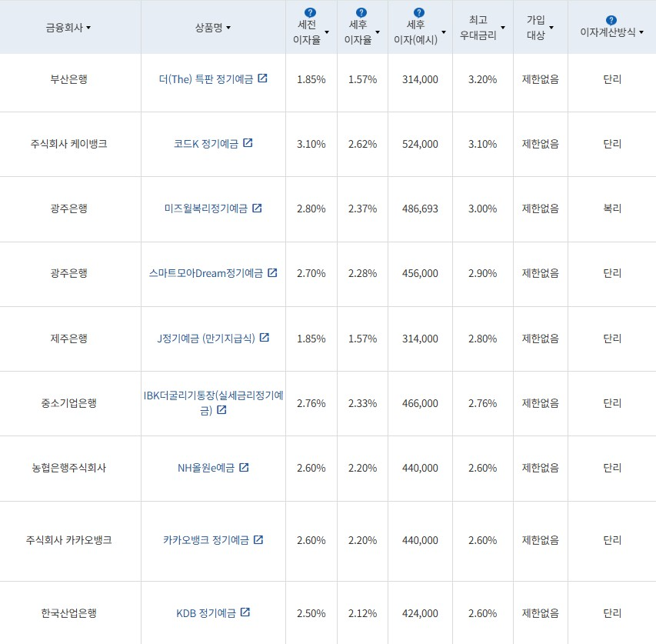Open the IBK더굴리기통장 product link
Image resolution: width=656 pixels, height=644 pixels.
pyautogui.click(x=213, y=397)
